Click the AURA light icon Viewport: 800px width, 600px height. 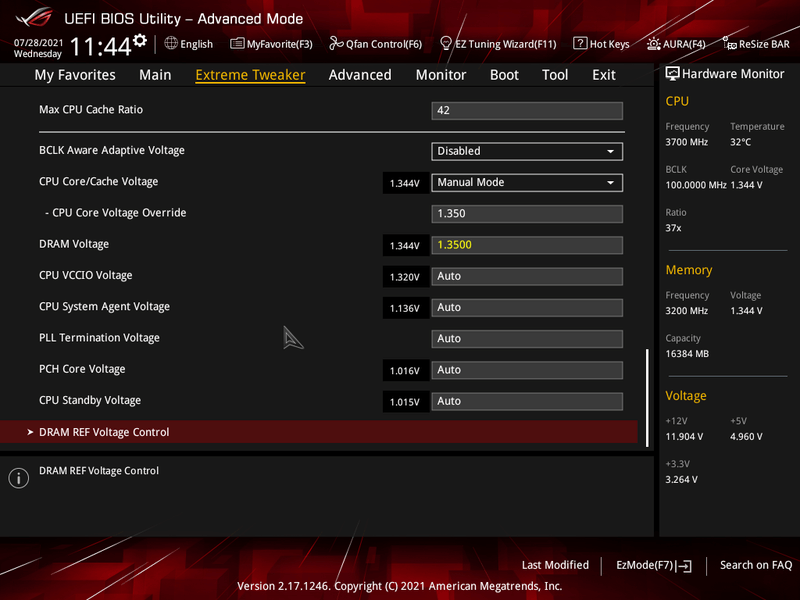(654, 44)
